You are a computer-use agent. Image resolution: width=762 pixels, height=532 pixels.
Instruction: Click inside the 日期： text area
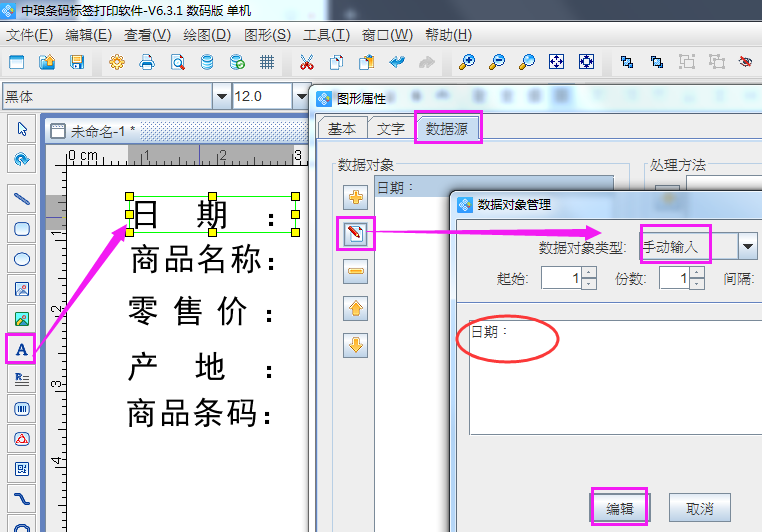point(615,377)
